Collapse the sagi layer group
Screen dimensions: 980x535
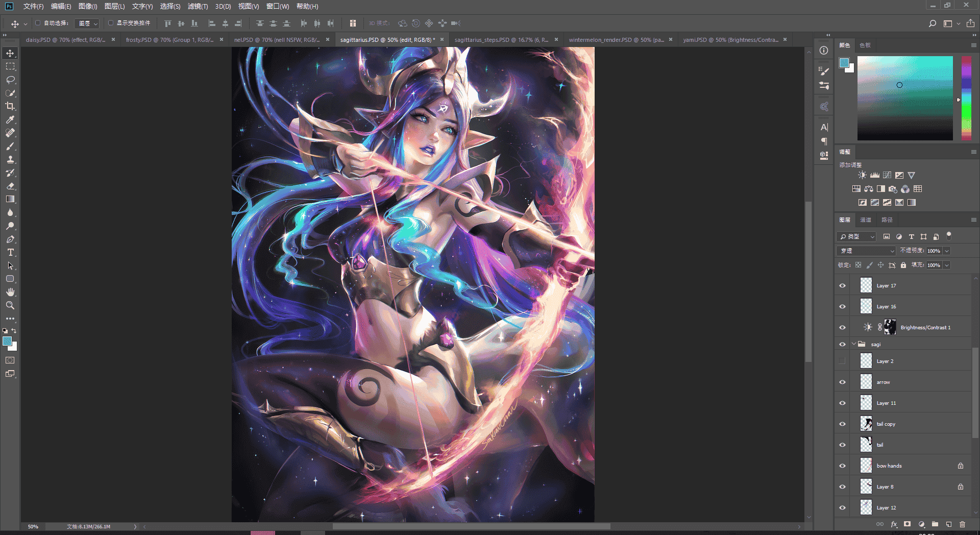(854, 344)
